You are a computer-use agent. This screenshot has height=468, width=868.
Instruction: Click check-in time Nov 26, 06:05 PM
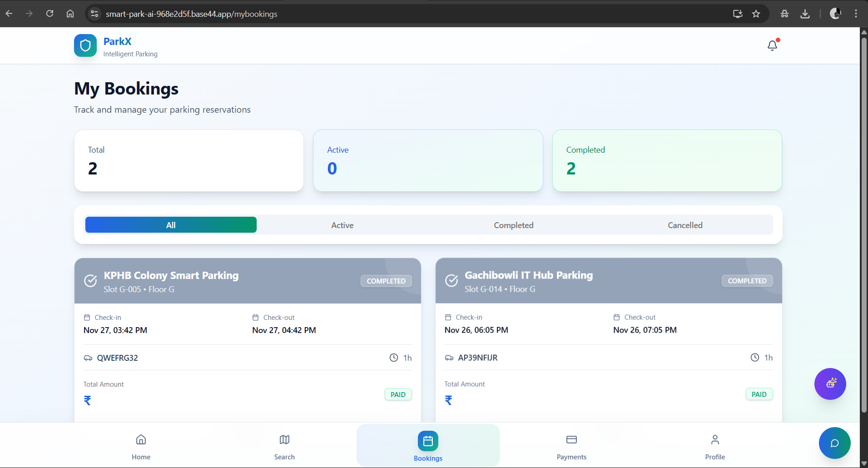click(476, 330)
